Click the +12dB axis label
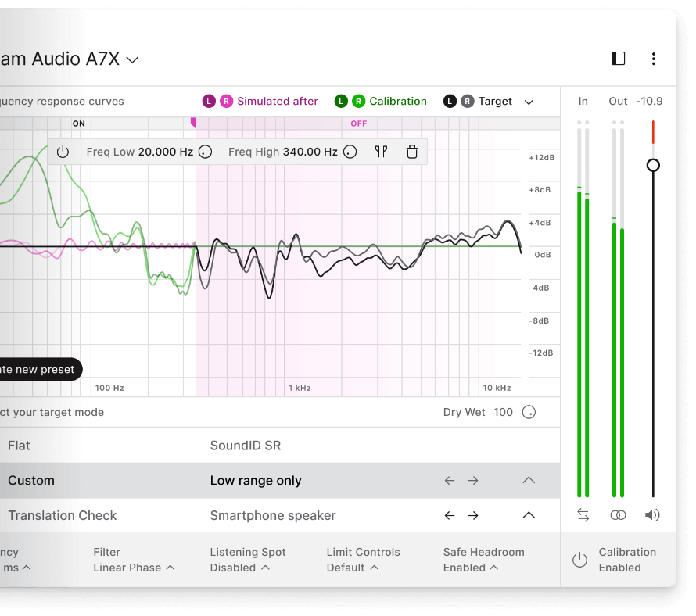This screenshot has width=696, height=616. pos(541,158)
